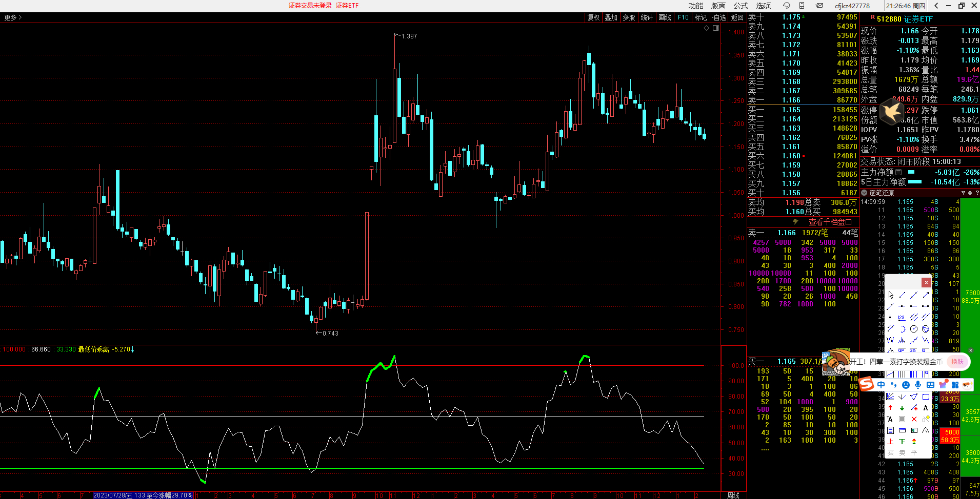The height and width of the screenshot is (499, 980).
Task: Click the mobile phone icon in title bar
Action: tap(802, 6)
